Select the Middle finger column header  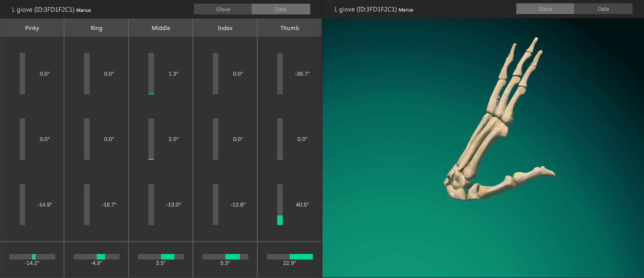[161, 28]
